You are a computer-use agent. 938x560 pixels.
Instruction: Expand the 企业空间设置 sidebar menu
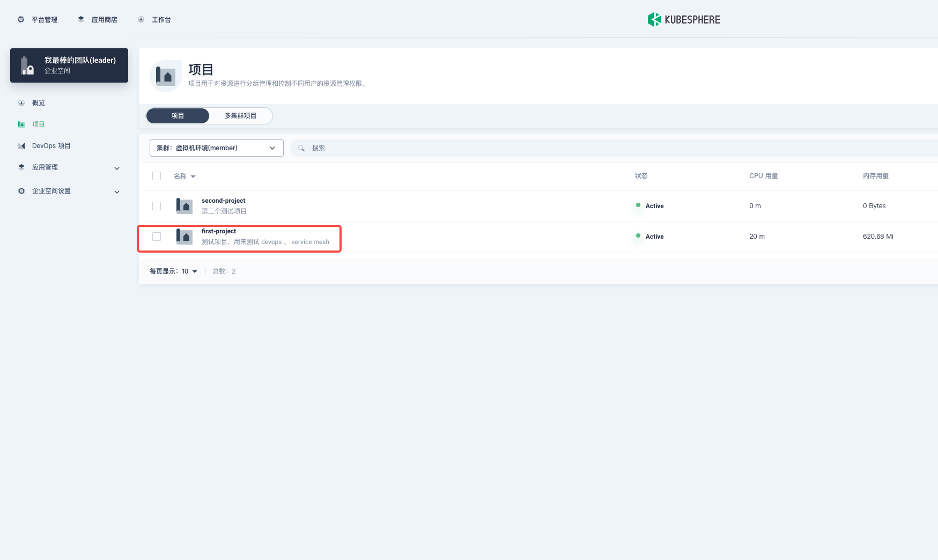pyautogui.click(x=117, y=191)
